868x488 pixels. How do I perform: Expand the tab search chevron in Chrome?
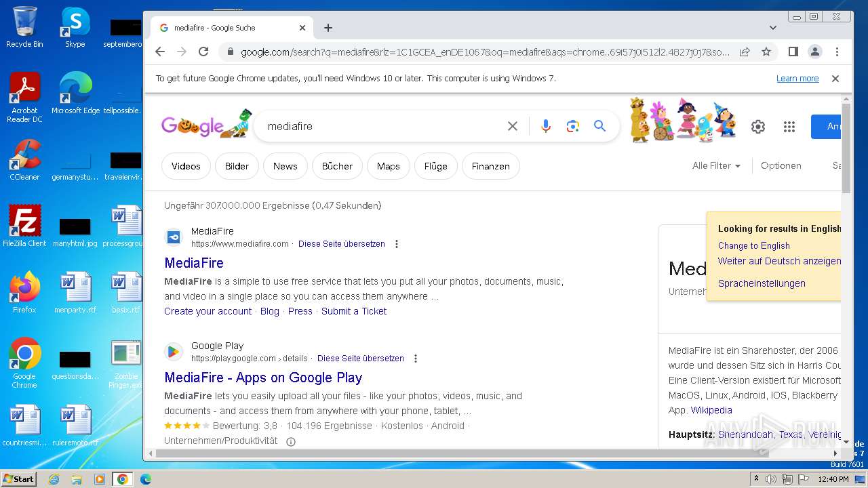[772, 28]
